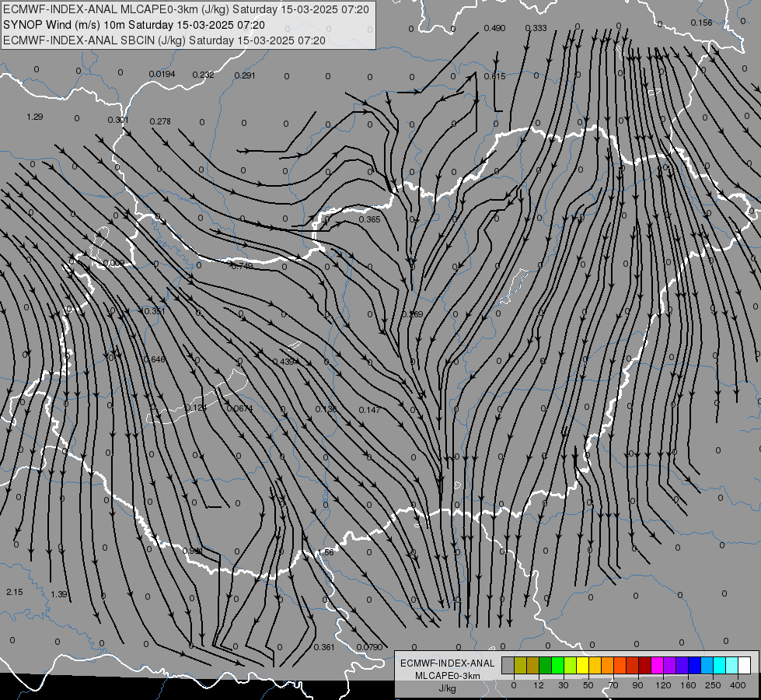Image resolution: width=761 pixels, height=700 pixels.
Task: Click the map value 0.0790
Action: point(369,647)
